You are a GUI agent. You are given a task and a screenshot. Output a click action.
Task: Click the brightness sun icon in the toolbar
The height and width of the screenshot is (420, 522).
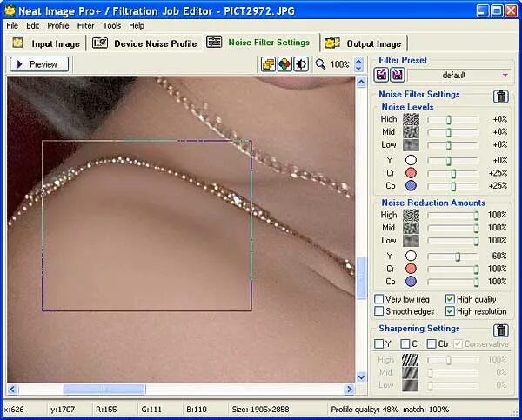pyautogui.click(x=301, y=64)
